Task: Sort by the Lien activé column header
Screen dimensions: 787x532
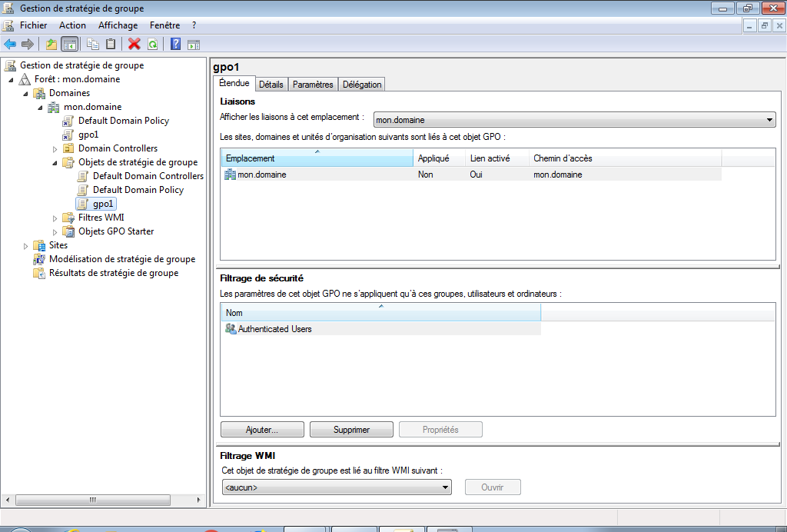Action: pos(497,158)
